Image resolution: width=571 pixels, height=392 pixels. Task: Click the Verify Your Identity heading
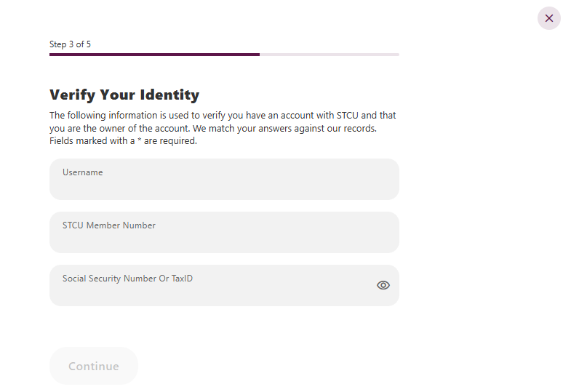point(124,95)
